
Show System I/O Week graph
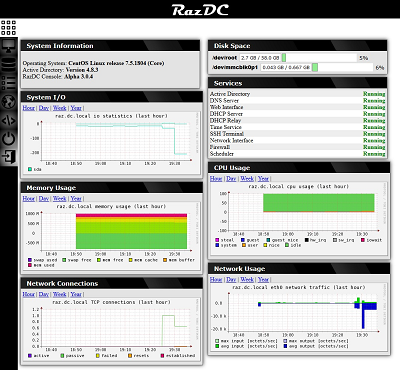[x=59, y=108]
